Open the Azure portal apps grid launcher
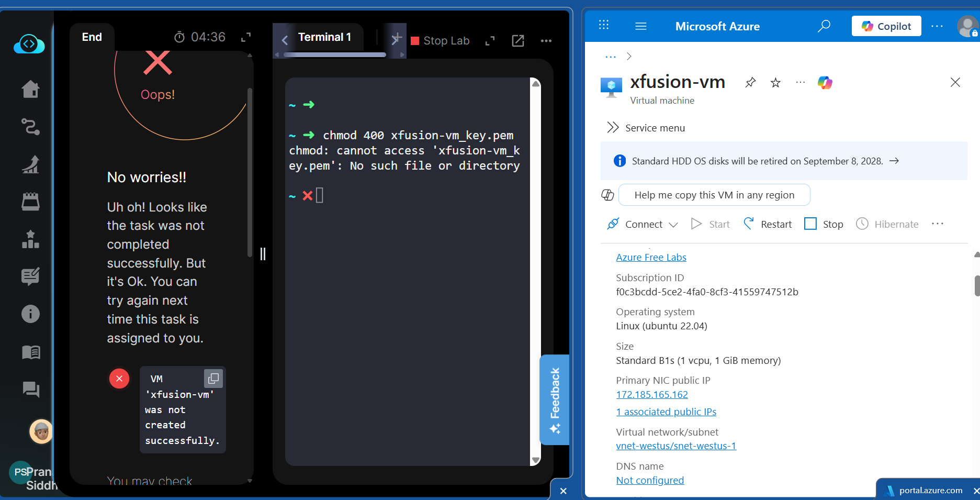 (604, 25)
